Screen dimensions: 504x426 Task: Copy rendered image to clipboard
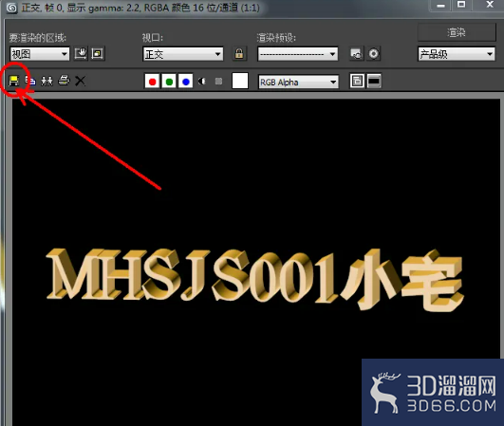30,81
